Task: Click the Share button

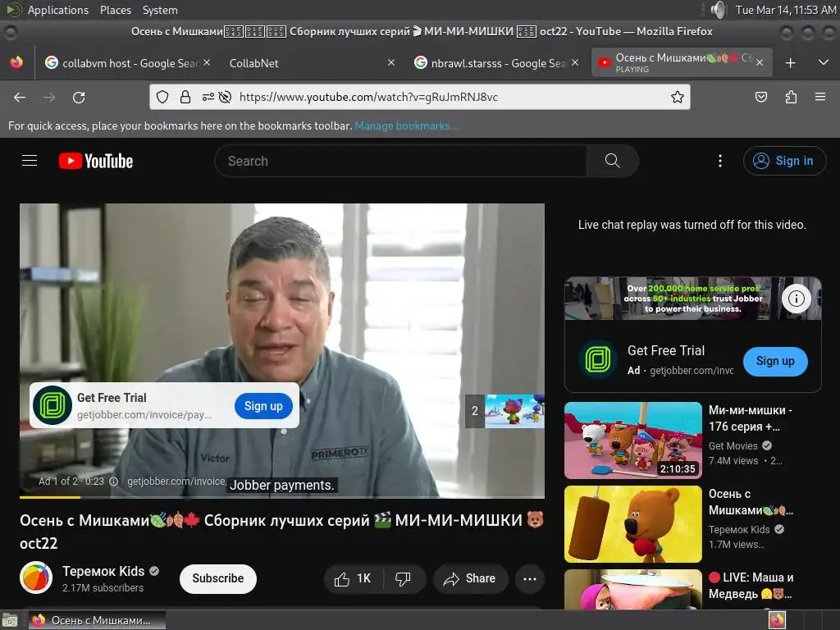Action: pyautogui.click(x=470, y=578)
